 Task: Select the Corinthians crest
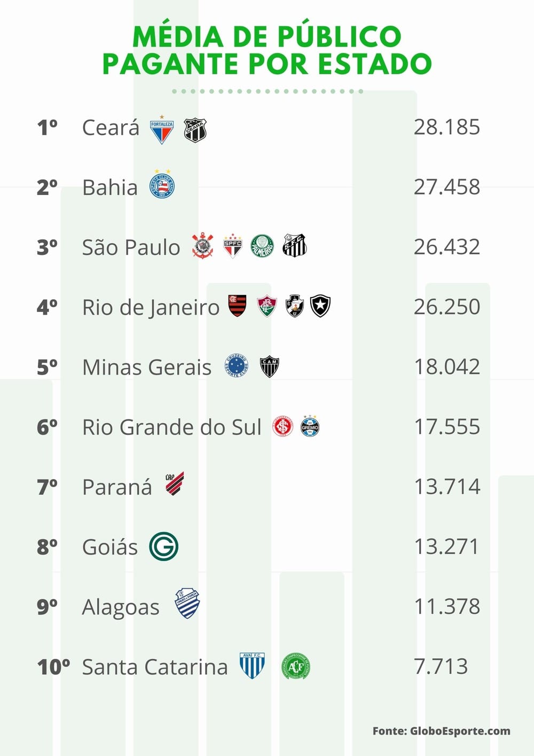pyautogui.click(x=203, y=245)
